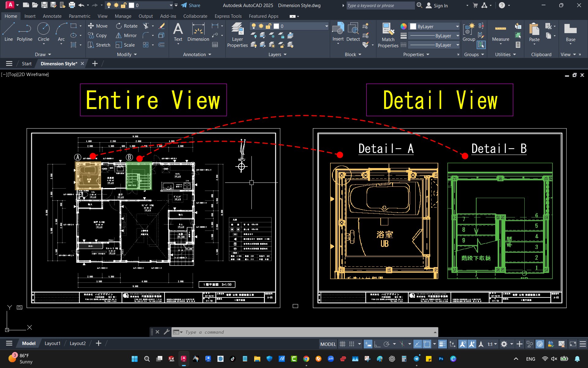Click the Move tool

point(98,26)
